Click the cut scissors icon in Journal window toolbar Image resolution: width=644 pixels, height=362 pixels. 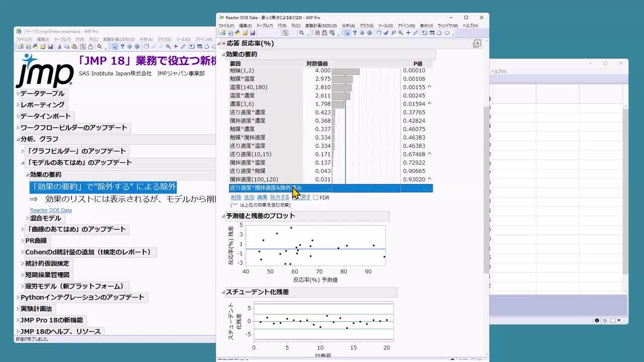point(59,47)
